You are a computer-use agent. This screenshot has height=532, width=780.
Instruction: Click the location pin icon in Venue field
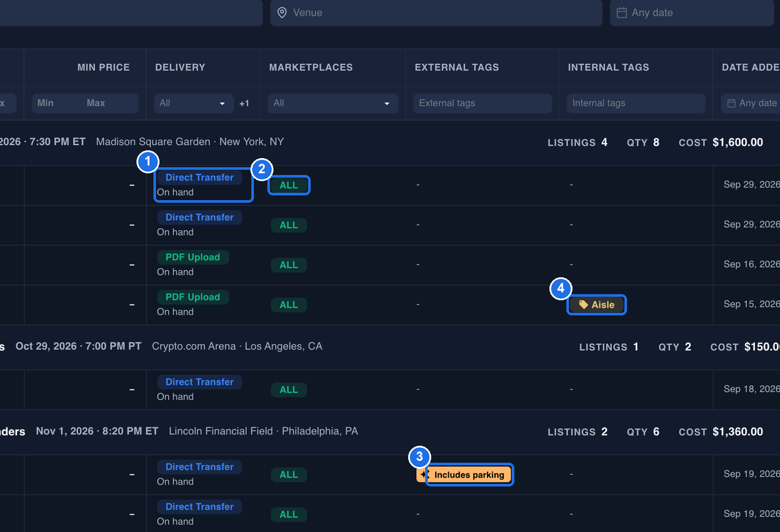pyautogui.click(x=282, y=13)
